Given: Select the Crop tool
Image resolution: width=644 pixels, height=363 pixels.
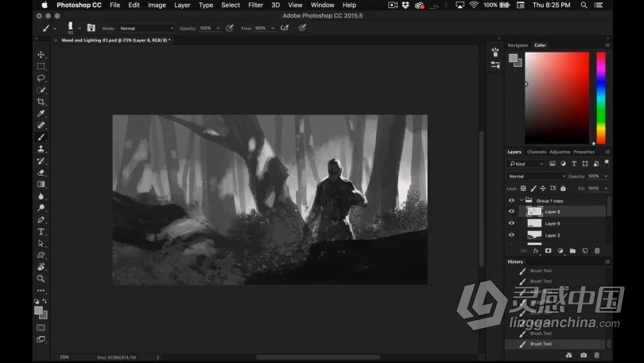Looking at the screenshot, I should [x=41, y=102].
